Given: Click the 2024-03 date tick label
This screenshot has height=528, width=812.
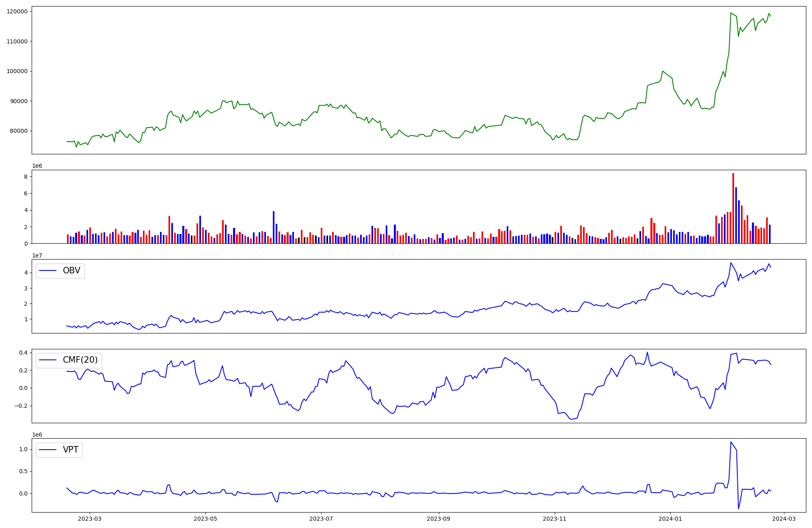Looking at the screenshot, I should [x=784, y=518].
